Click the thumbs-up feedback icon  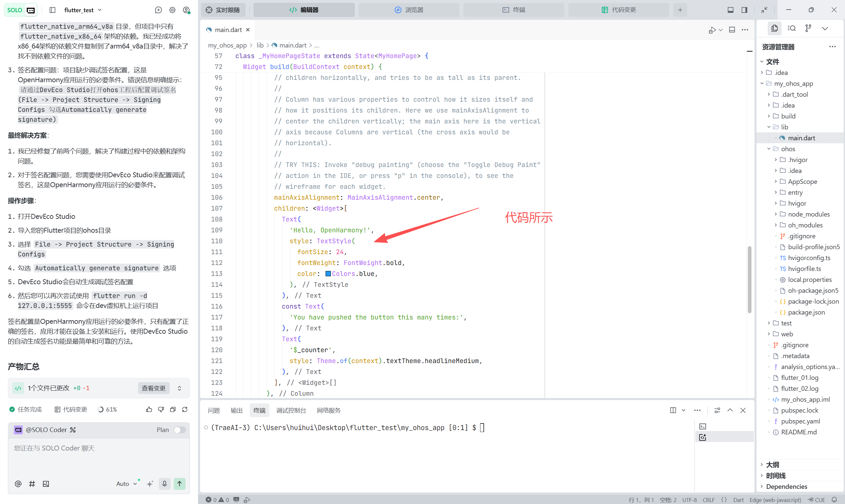click(x=149, y=409)
